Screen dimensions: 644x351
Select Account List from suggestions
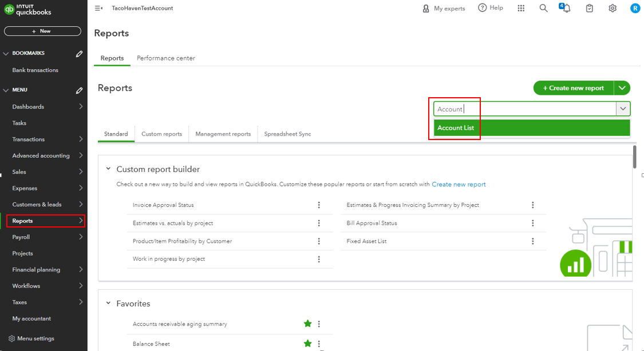(532, 128)
